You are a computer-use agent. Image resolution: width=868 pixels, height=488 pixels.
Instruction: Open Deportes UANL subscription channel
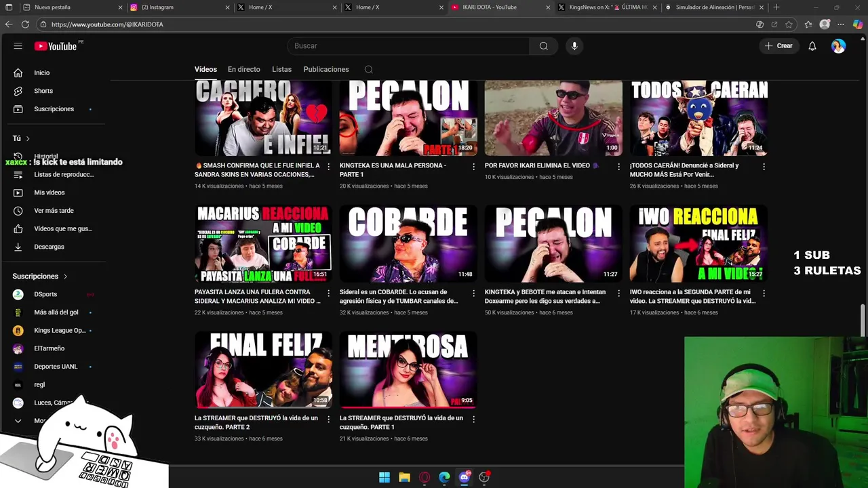(x=54, y=367)
